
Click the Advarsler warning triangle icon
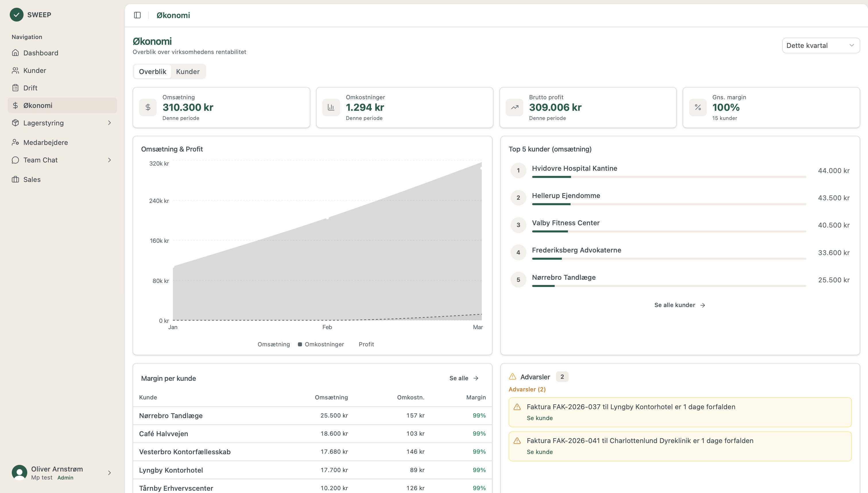[x=512, y=377]
